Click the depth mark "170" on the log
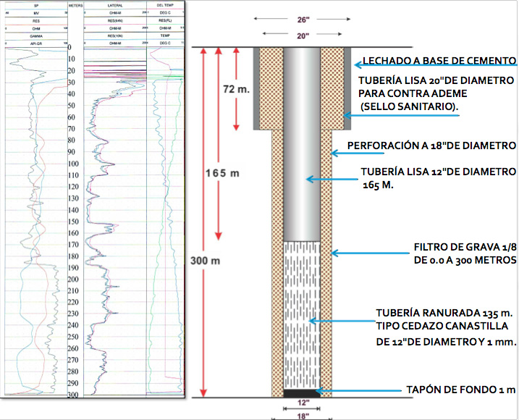The image size is (519, 420). [x=73, y=245]
